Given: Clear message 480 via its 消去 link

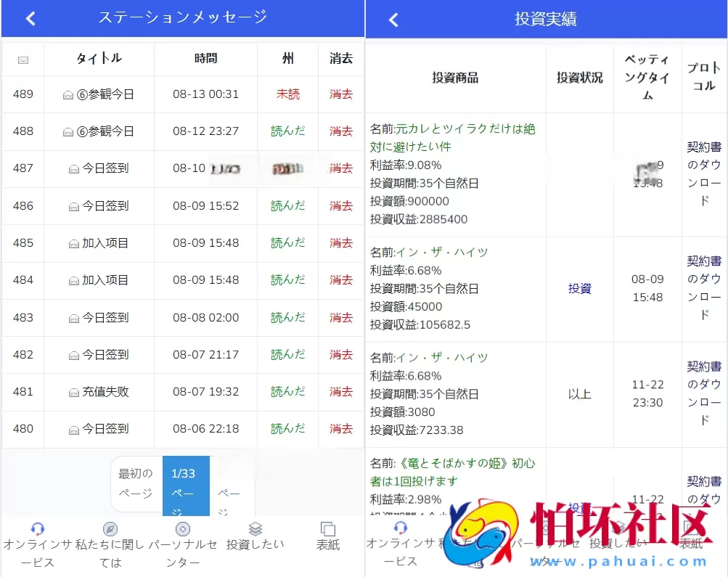Looking at the screenshot, I should pos(340,429).
